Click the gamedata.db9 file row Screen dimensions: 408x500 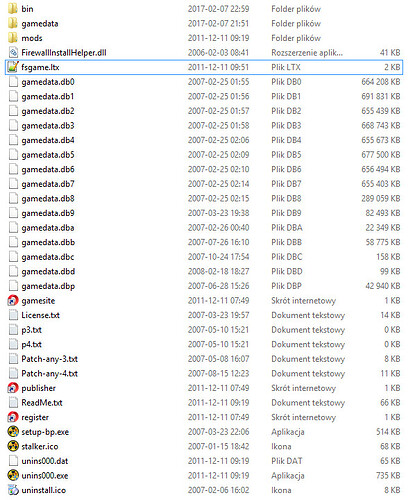pos(204,213)
